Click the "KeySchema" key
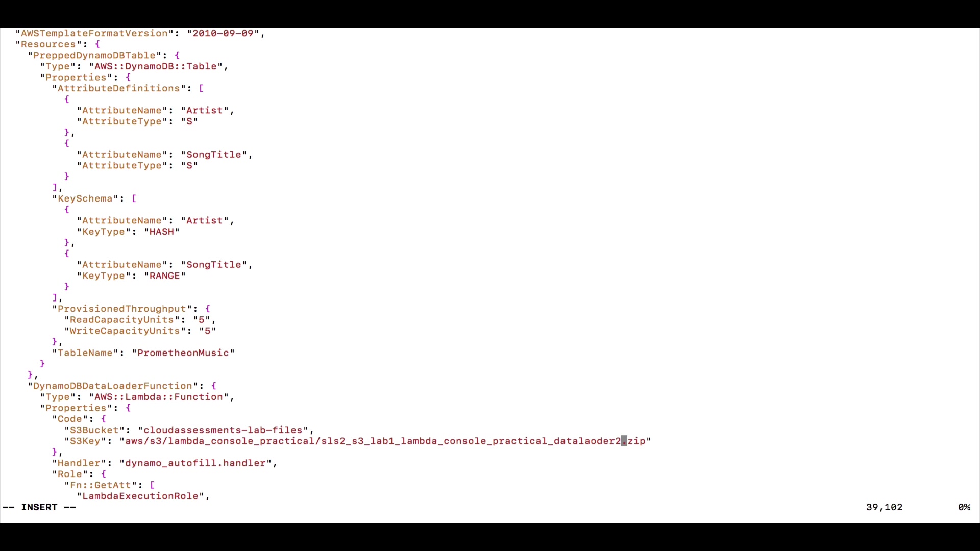The height and width of the screenshot is (551, 980). coord(85,198)
